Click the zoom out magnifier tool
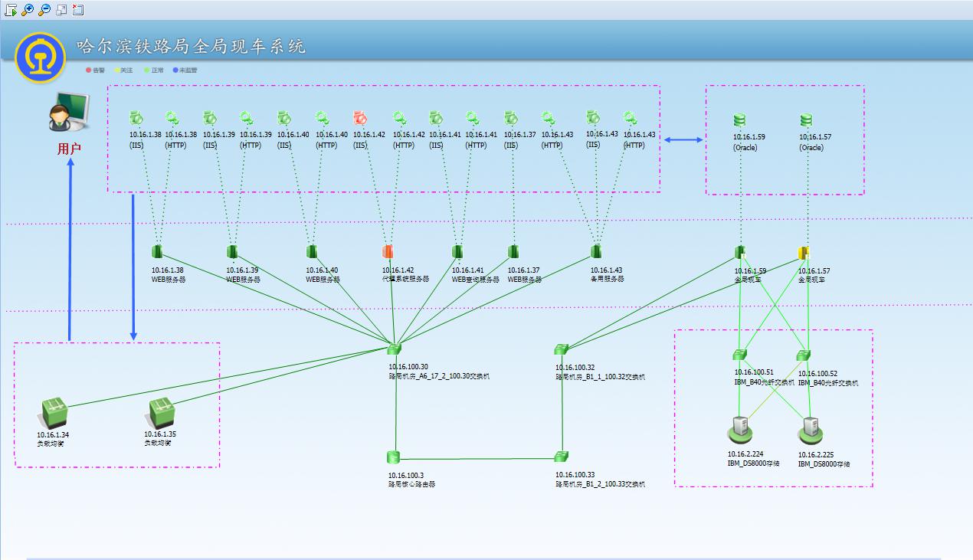Screen dimensions: 973x560 click(x=44, y=9)
